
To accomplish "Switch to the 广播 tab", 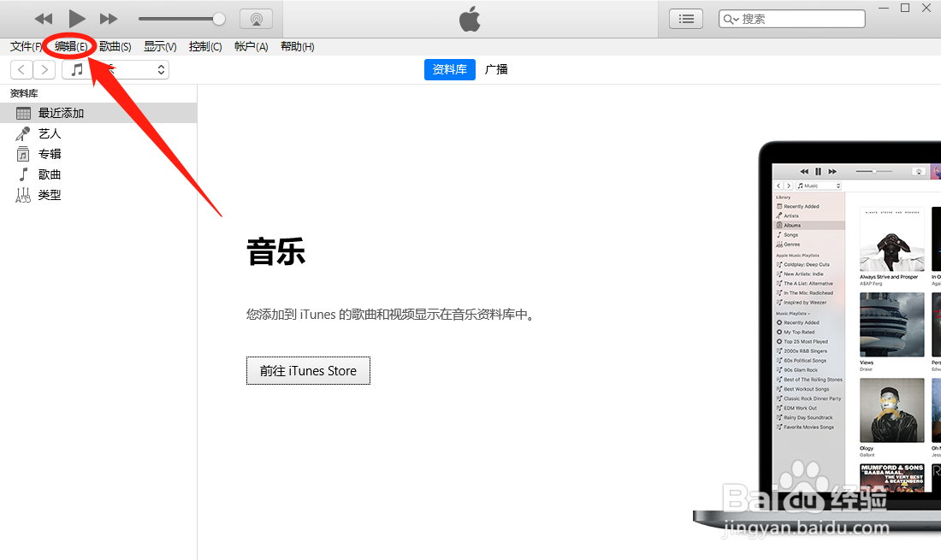I will [x=496, y=69].
